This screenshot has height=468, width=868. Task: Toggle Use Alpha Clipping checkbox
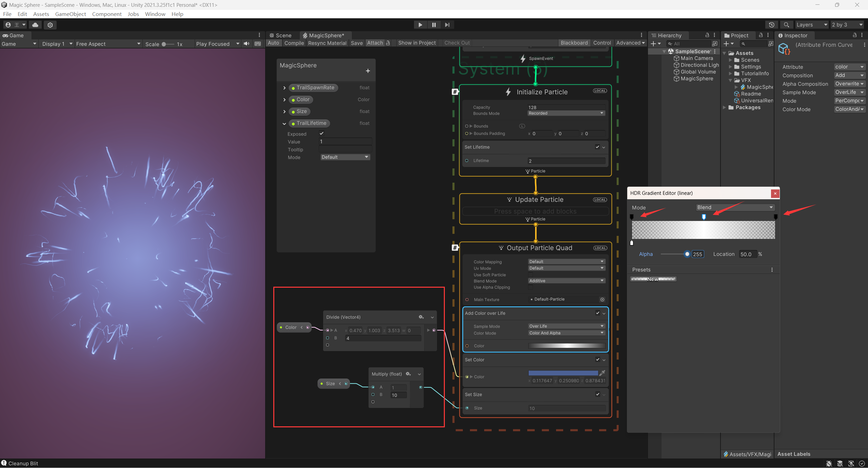click(531, 287)
